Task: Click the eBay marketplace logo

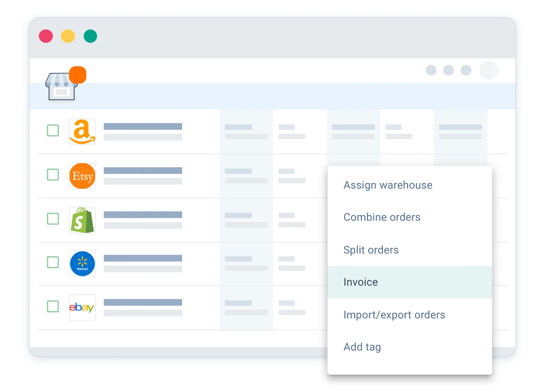Action: tap(82, 308)
